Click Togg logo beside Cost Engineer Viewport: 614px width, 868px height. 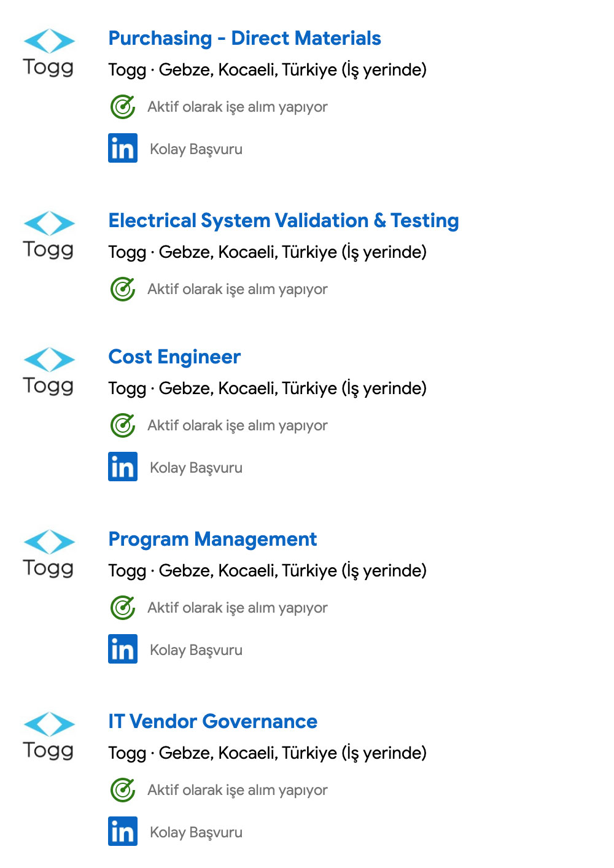(49, 371)
